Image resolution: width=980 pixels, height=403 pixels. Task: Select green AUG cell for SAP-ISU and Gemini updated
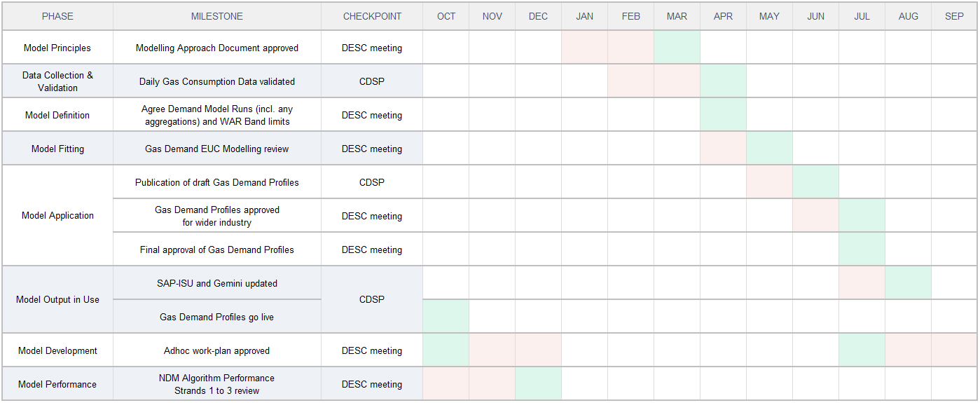pos(909,283)
